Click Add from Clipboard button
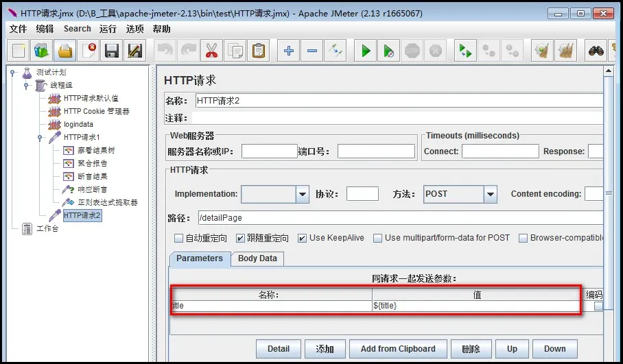Screen dimensions: 623x364 pos(398,349)
